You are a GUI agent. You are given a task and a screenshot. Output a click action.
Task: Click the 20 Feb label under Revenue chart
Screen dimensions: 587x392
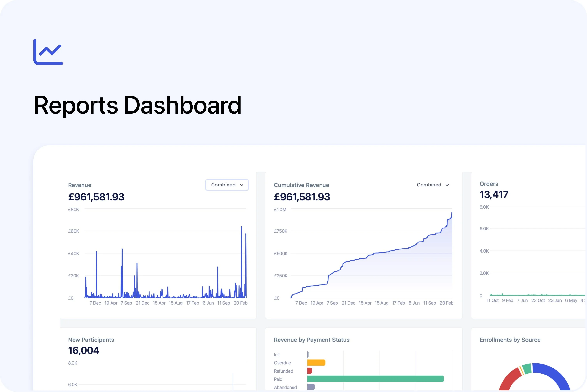pos(240,303)
